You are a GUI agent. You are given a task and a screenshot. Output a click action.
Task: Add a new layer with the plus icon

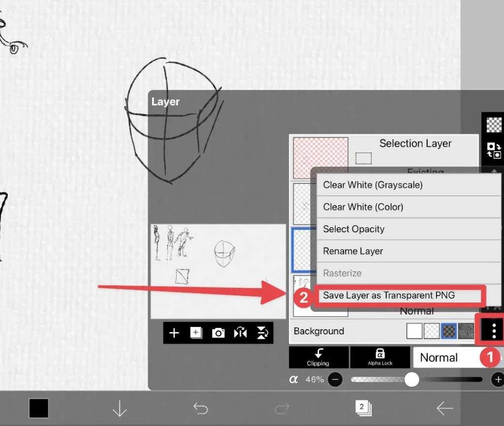pos(175,333)
